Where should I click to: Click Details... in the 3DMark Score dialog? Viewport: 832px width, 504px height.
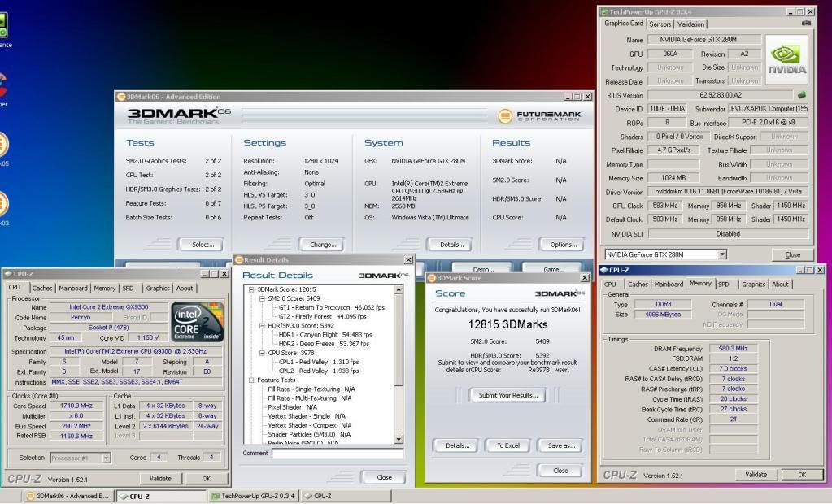coord(457,445)
